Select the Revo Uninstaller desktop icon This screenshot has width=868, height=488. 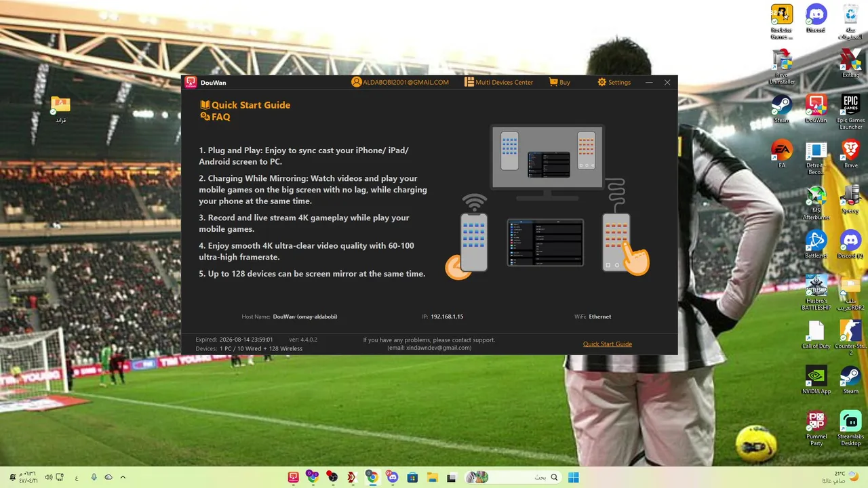click(782, 67)
